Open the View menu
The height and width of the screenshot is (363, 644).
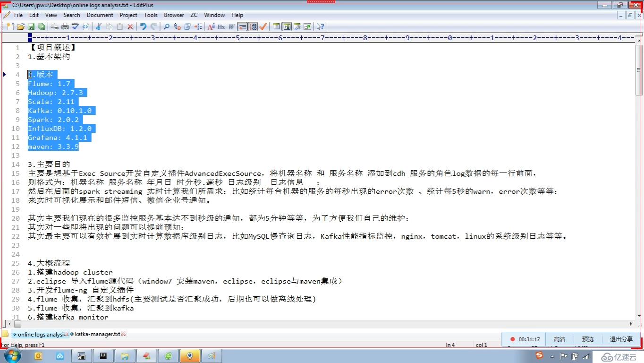51,15
